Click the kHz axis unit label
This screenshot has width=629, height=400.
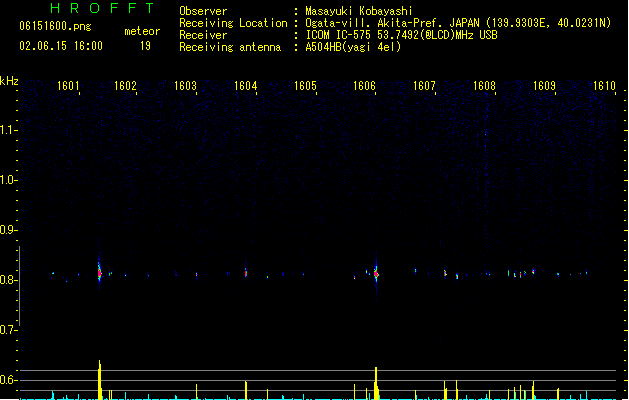coord(9,81)
